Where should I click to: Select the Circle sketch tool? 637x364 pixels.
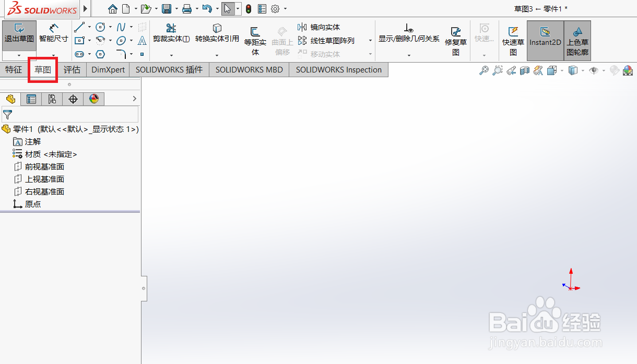(101, 27)
